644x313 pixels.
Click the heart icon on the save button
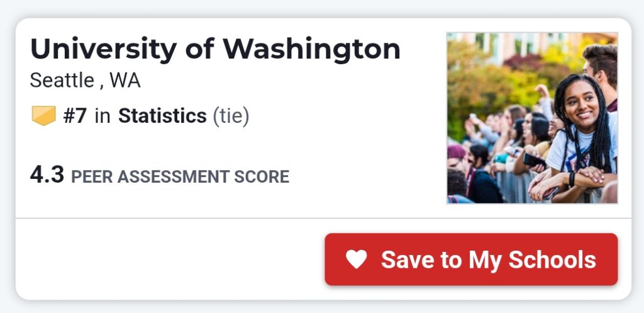pos(357,259)
